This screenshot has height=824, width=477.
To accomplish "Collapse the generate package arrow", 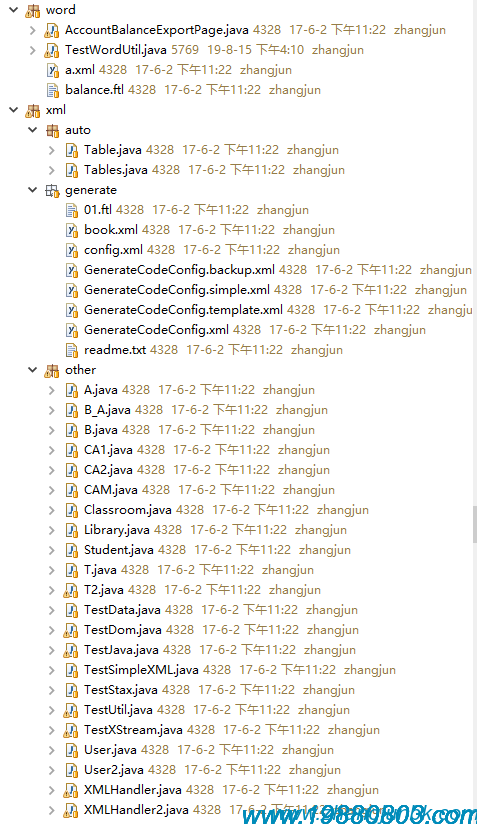I will [x=33, y=190].
